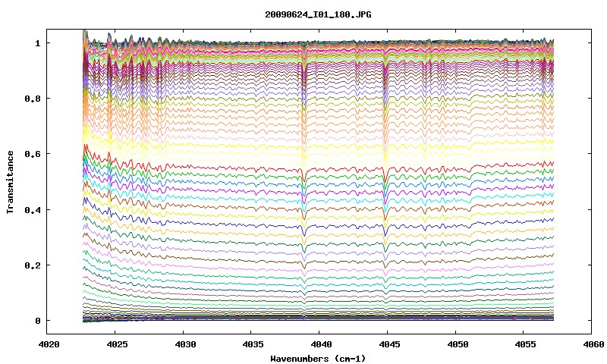Screen dimensions: 607x364
Task: Click the x-axis tick label 4030
Action: [x=185, y=344]
